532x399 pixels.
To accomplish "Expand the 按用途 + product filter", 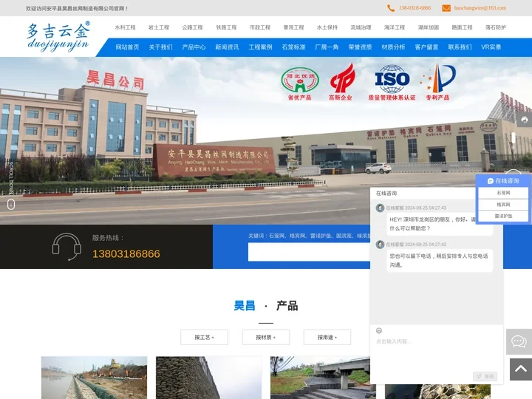I will tap(327, 337).
